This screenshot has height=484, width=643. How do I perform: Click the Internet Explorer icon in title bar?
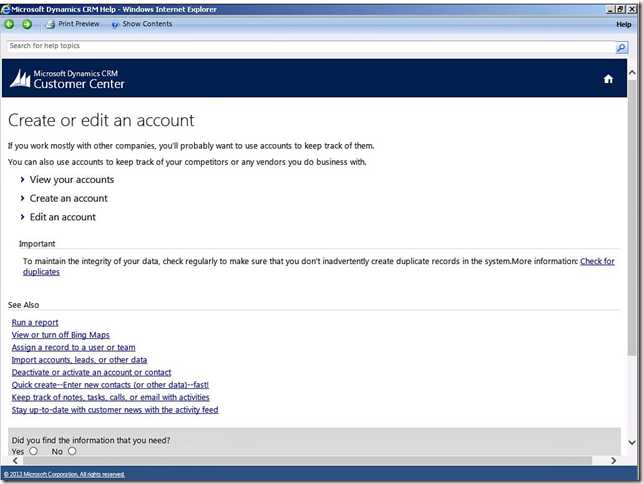click(x=5, y=9)
